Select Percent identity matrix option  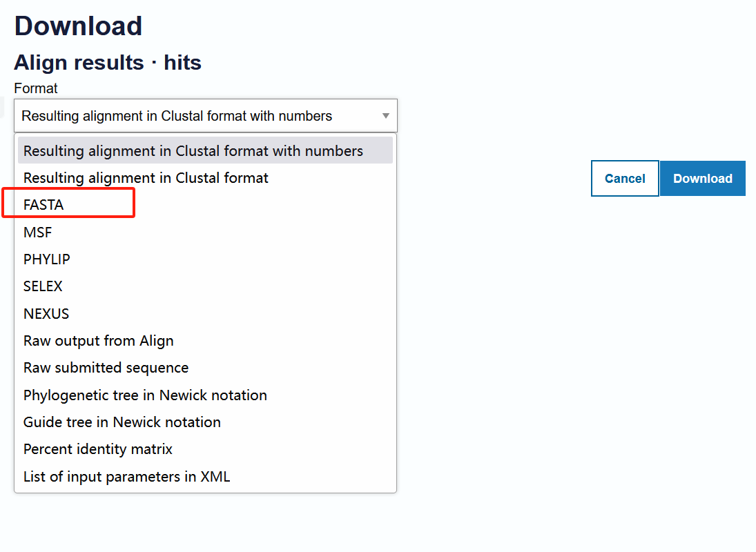tap(205, 449)
